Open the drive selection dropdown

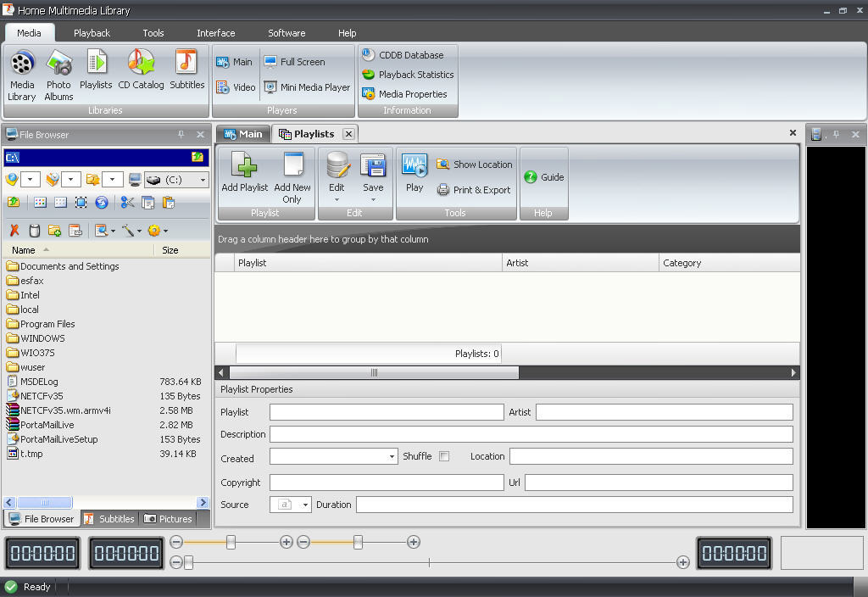(x=201, y=180)
